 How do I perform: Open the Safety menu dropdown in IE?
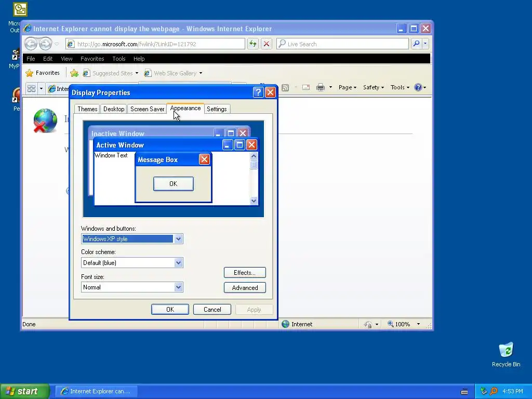[x=373, y=87]
